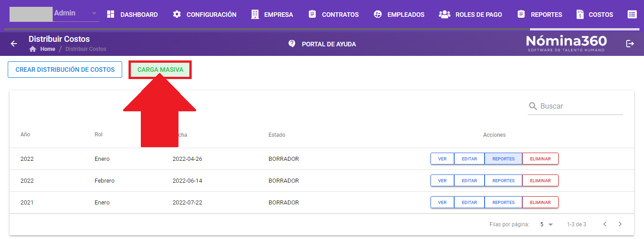
Task: Click the Costos document icon
Action: (580, 15)
